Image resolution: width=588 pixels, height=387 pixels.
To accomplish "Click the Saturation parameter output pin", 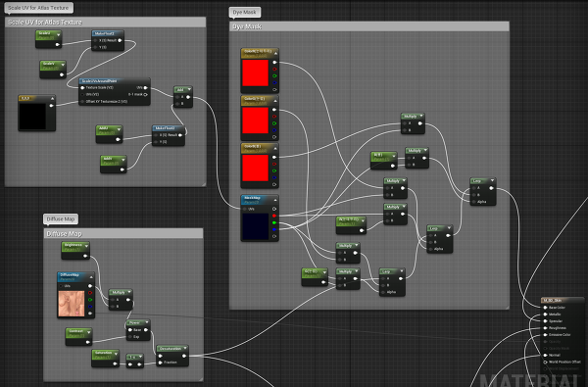I will coord(115,363).
